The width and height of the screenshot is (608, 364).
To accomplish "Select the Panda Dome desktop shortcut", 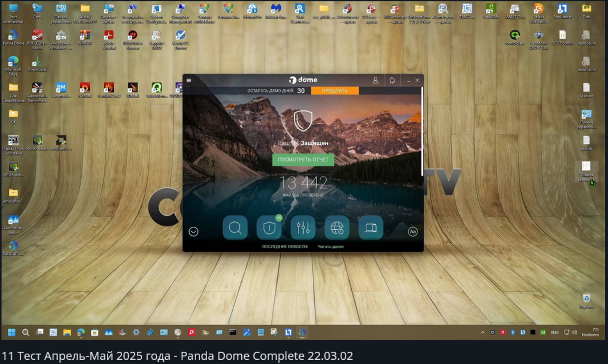I will (13, 37).
